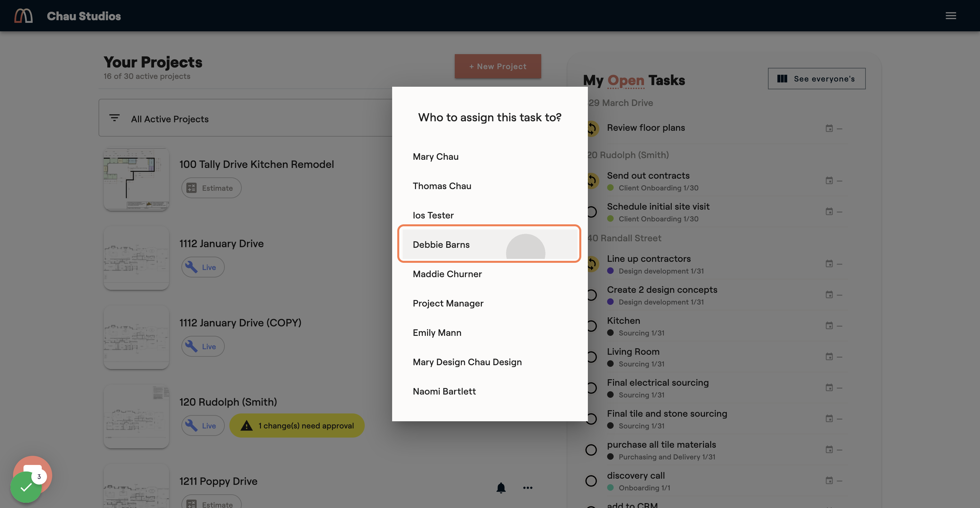Mark Kitchen task as complete
The image size is (980, 508).
[592, 326]
